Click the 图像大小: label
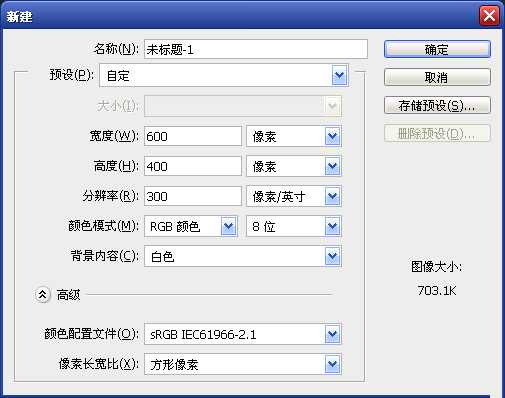Viewport: 505px width, 398px height. click(x=436, y=267)
